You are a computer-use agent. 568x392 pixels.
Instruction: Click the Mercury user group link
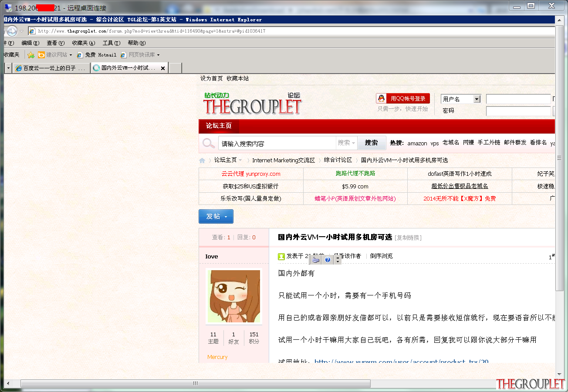point(217,357)
